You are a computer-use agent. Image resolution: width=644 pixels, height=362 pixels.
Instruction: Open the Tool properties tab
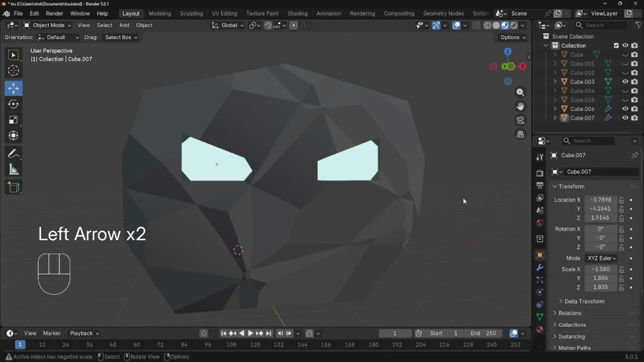click(x=540, y=157)
